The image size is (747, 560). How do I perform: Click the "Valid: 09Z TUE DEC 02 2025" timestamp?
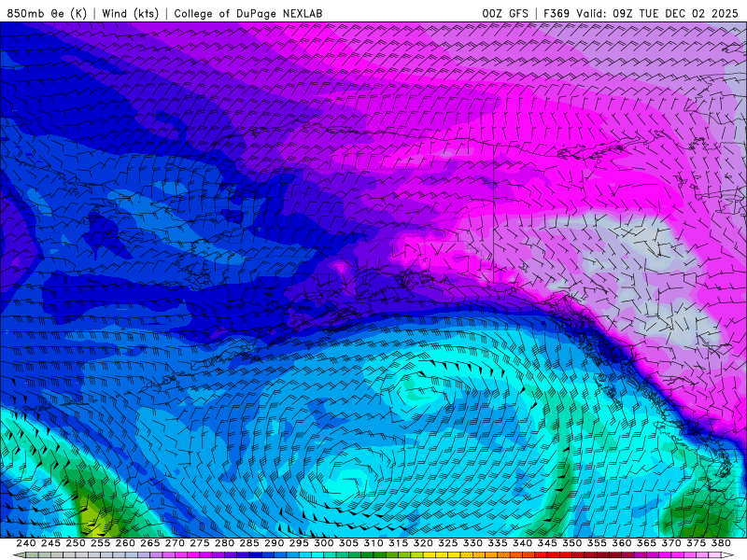[x=657, y=13]
